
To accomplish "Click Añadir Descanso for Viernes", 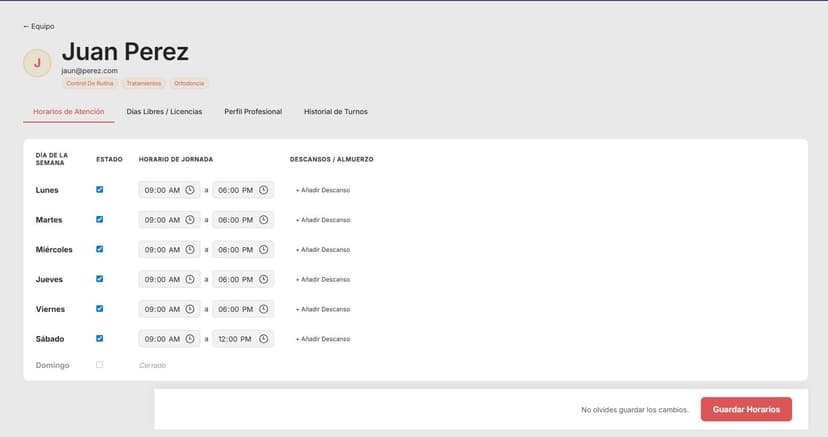I will point(322,309).
